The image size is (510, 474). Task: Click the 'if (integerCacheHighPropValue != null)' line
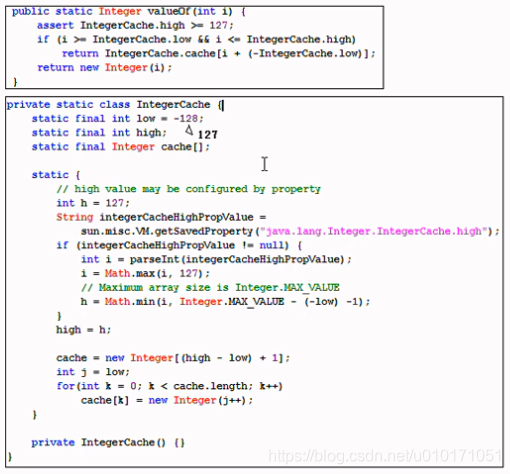[179, 245]
